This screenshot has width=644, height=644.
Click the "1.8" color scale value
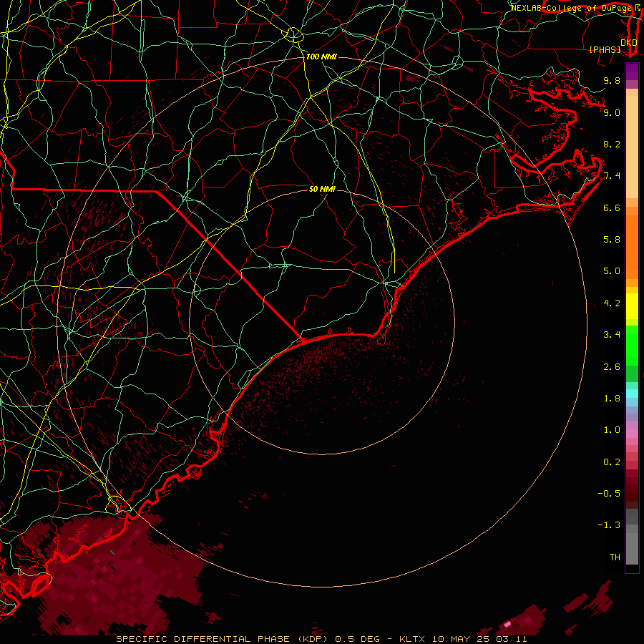[x=612, y=399]
